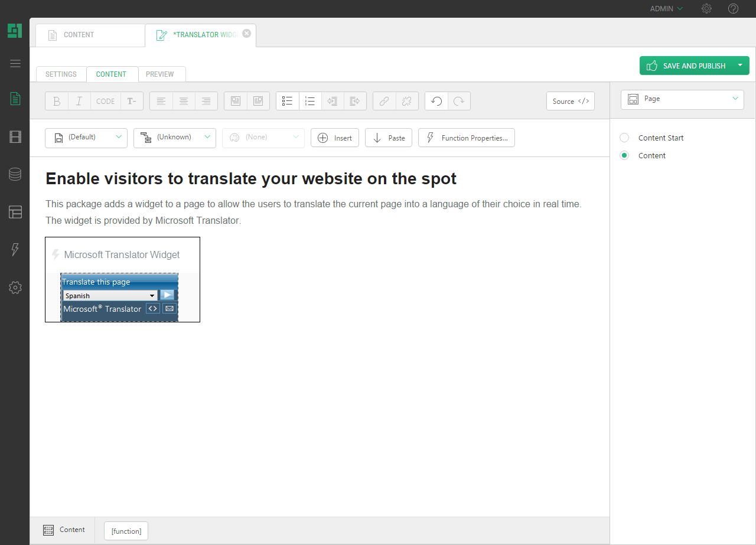Viewport: 756px width, 545px height.
Task: Click the undo arrow icon
Action: tap(436, 101)
